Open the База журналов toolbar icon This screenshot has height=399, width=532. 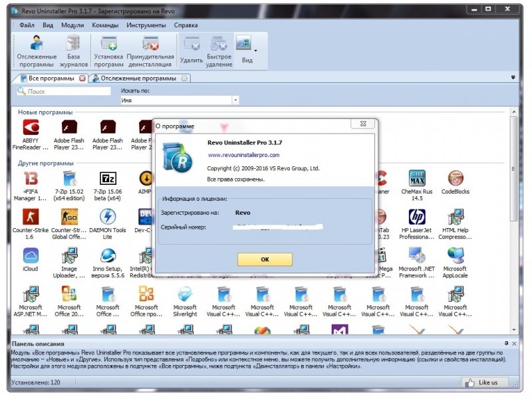click(x=74, y=51)
